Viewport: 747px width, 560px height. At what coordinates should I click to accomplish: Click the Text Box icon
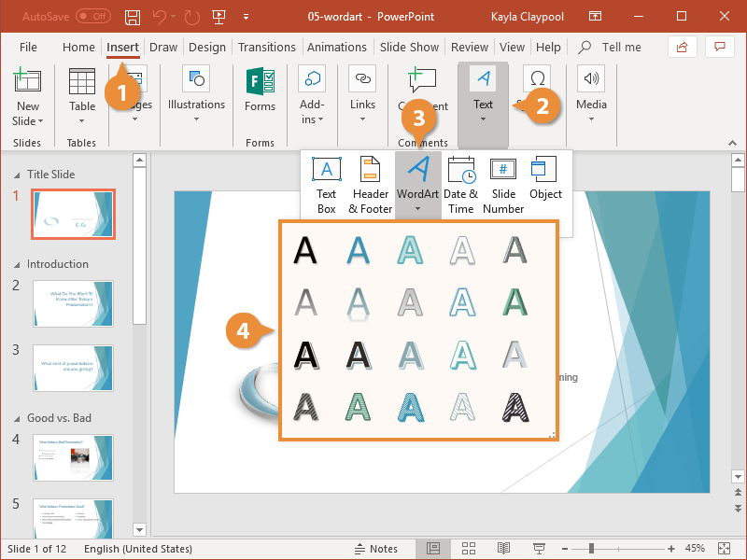326,184
